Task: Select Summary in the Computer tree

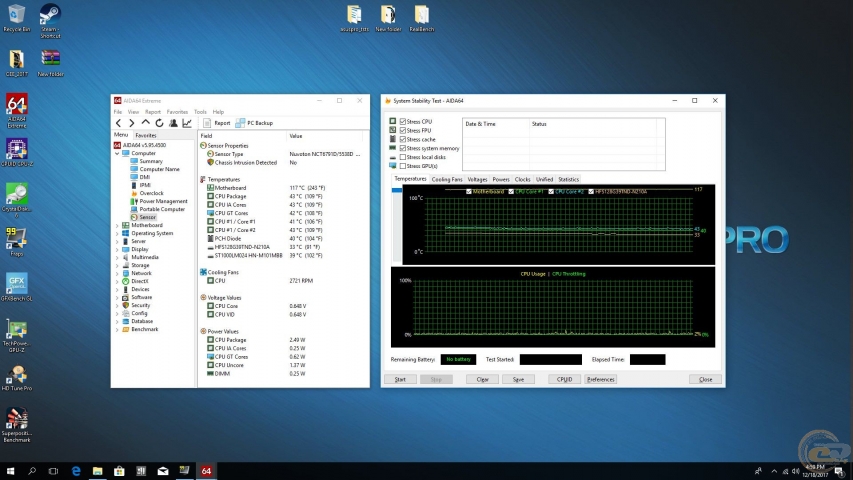Action: [x=151, y=162]
